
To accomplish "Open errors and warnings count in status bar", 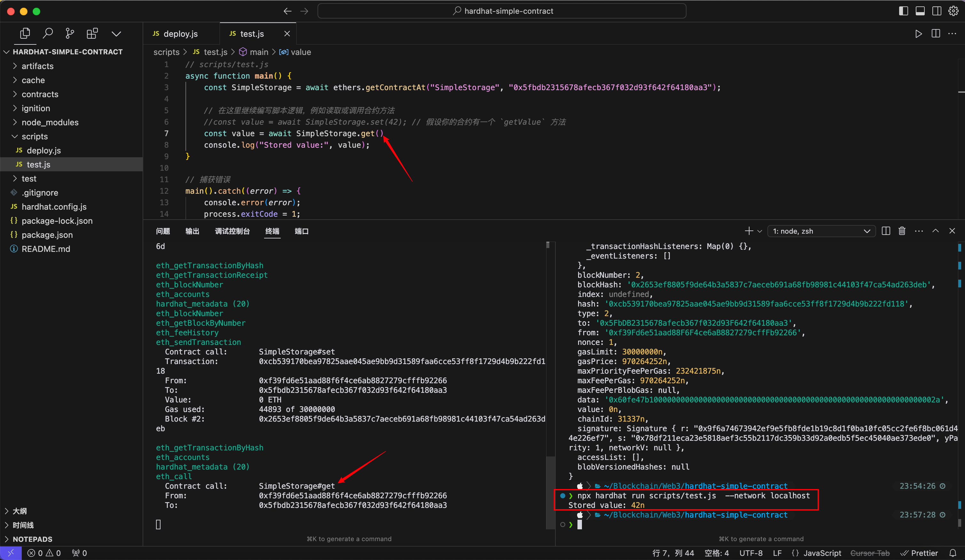I will [x=44, y=553].
